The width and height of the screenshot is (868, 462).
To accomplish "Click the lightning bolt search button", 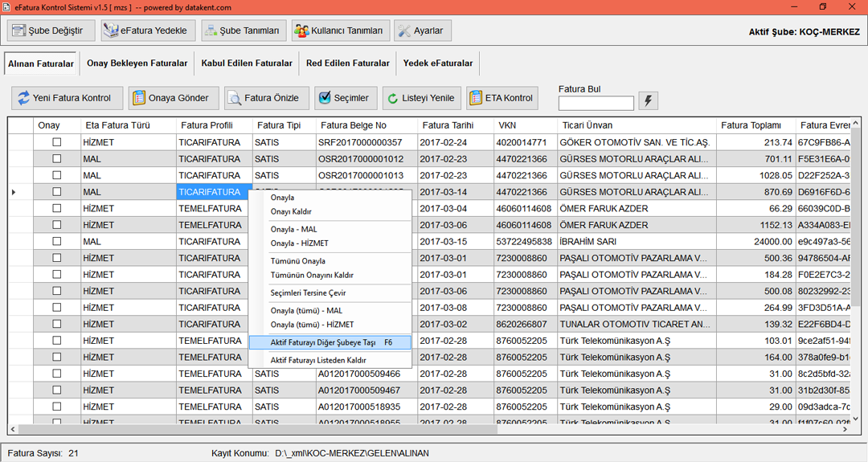I will pyautogui.click(x=649, y=100).
